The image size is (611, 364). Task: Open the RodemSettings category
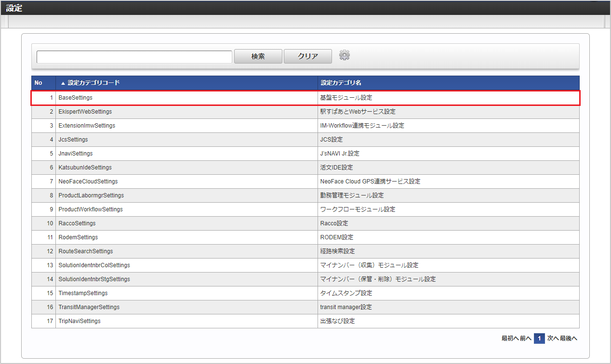click(x=305, y=237)
